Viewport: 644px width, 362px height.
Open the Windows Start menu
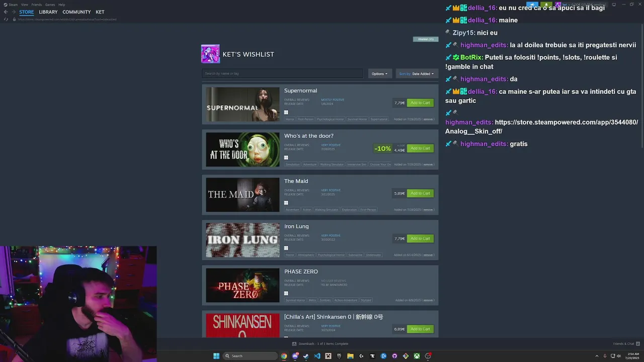click(x=216, y=356)
